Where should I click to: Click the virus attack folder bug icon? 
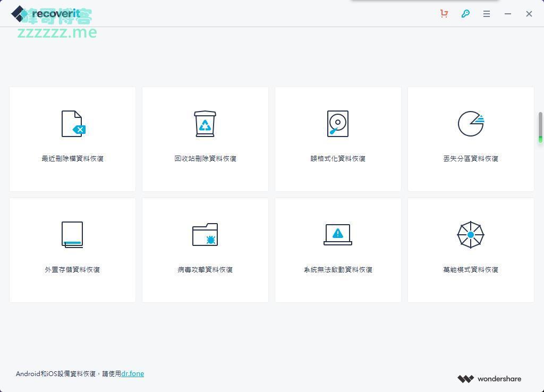pos(205,235)
